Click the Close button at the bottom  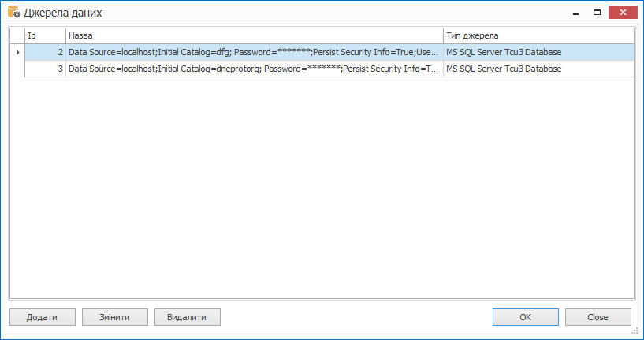point(598,317)
